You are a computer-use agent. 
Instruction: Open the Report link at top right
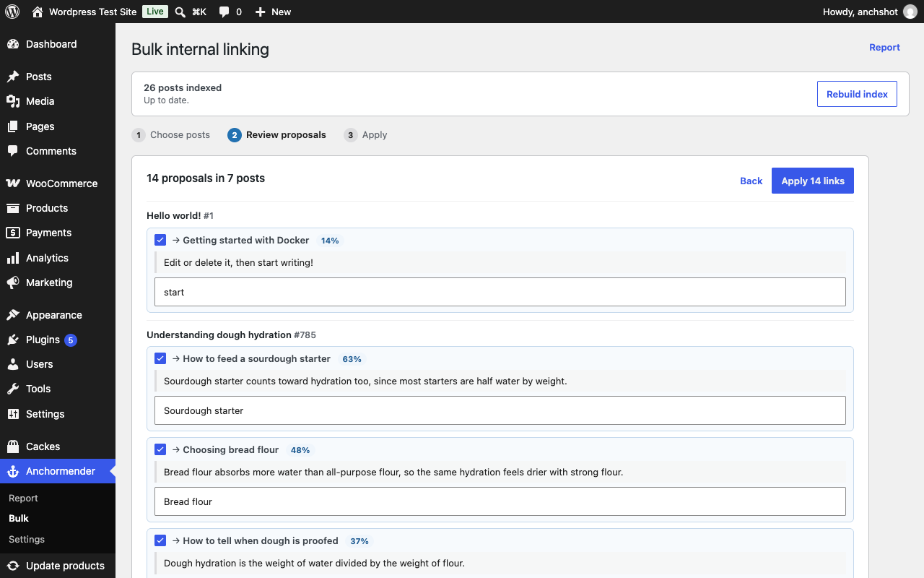pyautogui.click(x=884, y=47)
